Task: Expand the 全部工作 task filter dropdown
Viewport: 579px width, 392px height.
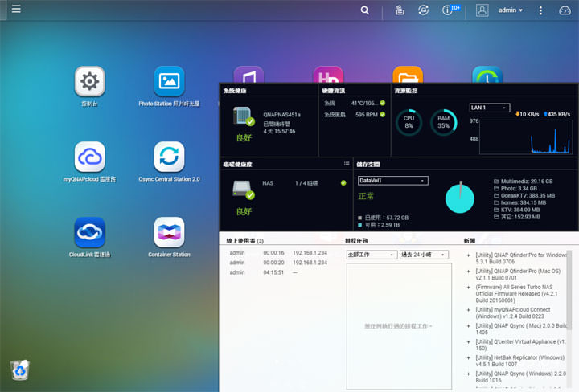Action: pos(370,255)
